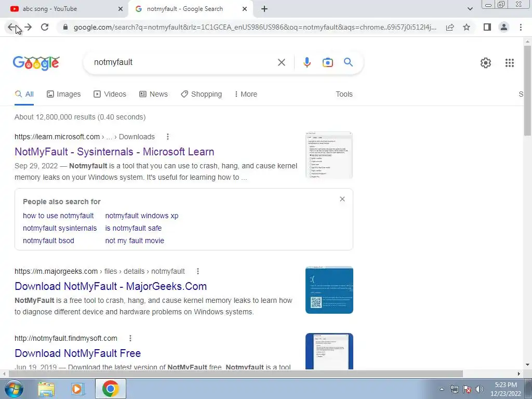Bookmark this page with the star

467,27
